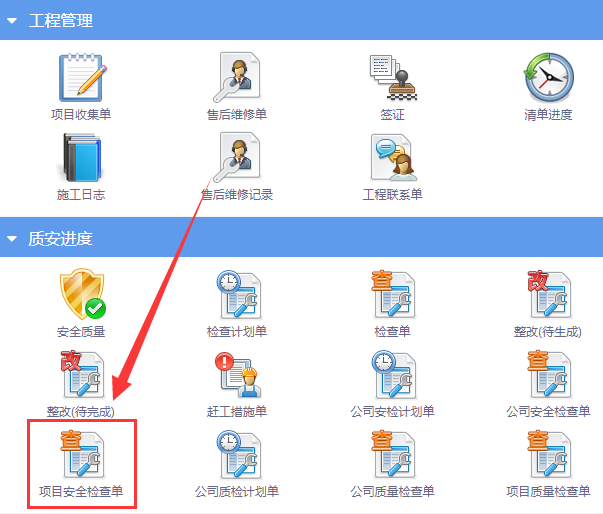Image resolution: width=603 pixels, height=514 pixels.
Task: Open 整改(待完成) icon
Action: (x=82, y=374)
